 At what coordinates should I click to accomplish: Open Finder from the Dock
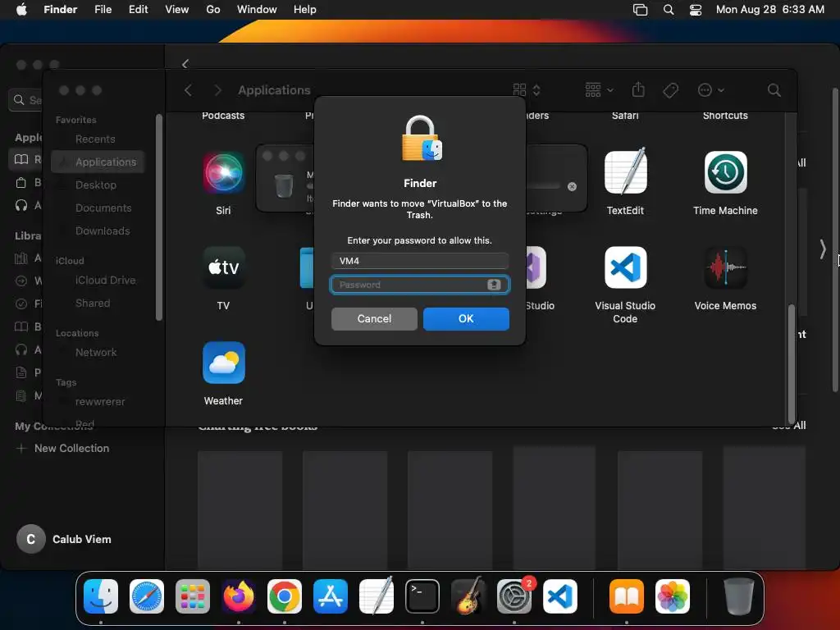(x=101, y=596)
